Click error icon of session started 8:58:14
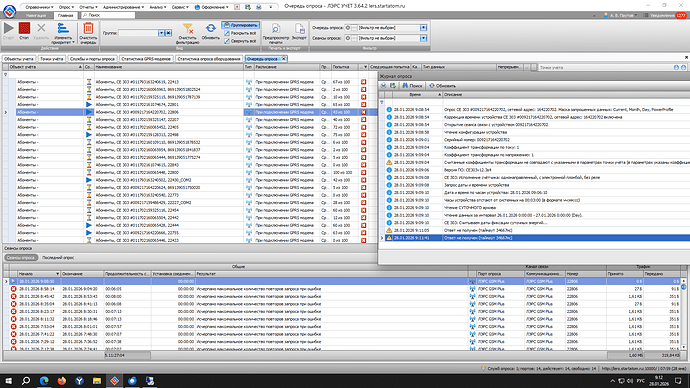This screenshot has height=388, width=690. tap(13, 289)
